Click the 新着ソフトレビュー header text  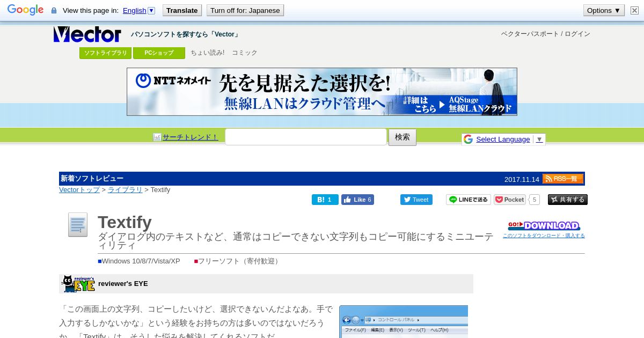pyautogui.click(x=92, y=179)
